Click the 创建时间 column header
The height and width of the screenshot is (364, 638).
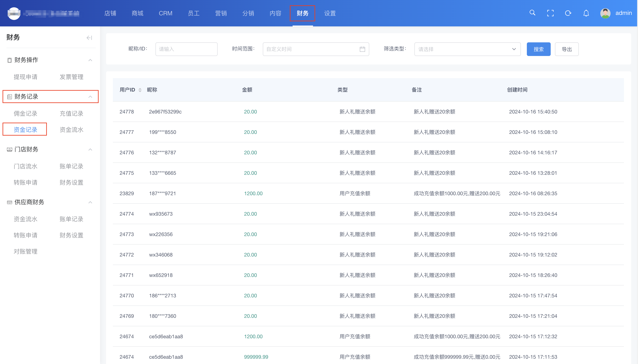tap(517, 90)
